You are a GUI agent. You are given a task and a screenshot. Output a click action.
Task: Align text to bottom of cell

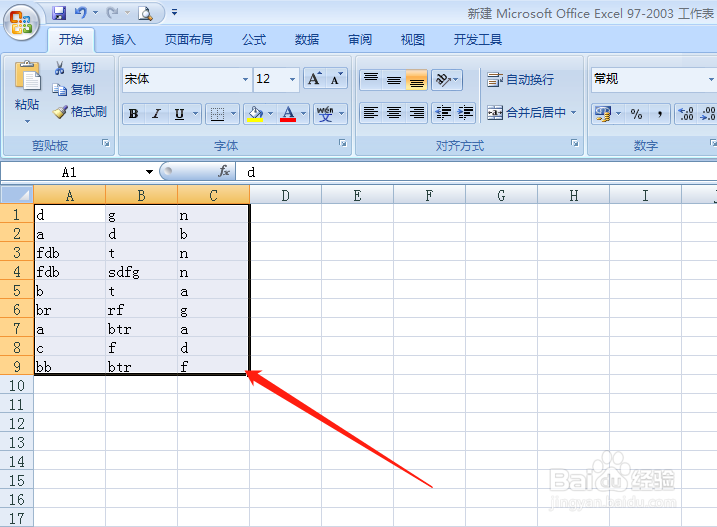[x=417, y=80]
